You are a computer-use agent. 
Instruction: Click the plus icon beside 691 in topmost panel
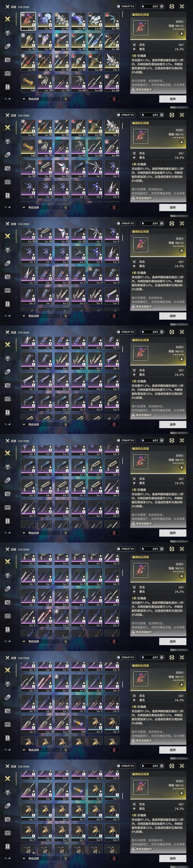(x=162, y=6)
